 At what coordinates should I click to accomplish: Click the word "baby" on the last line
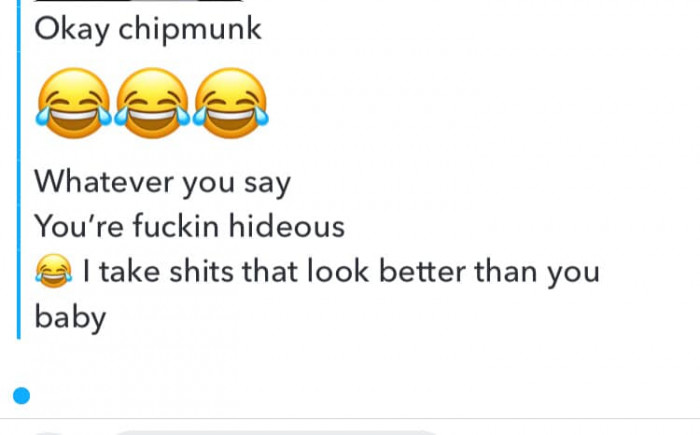point(70,318)
